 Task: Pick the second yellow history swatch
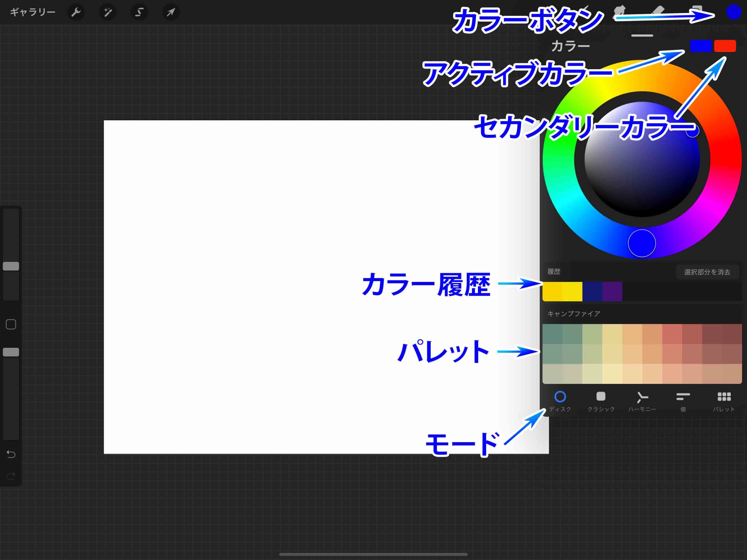tap(572, 291)
